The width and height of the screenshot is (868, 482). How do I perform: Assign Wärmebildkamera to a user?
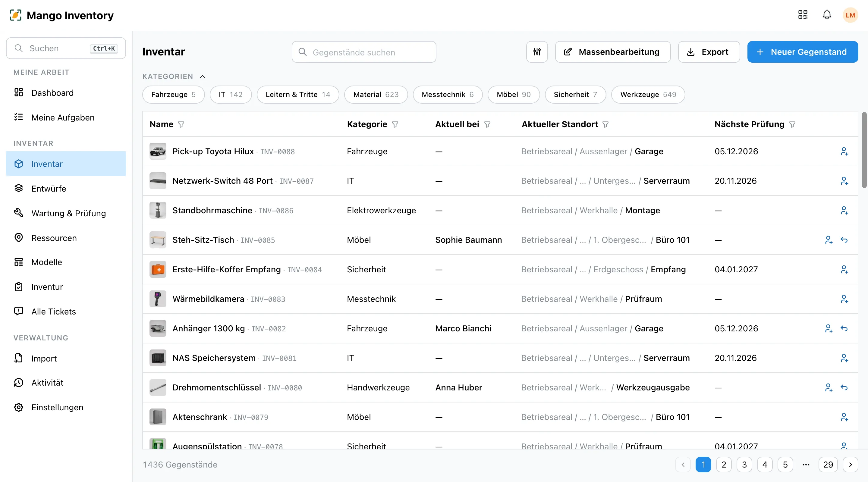(x=844, y=299)
